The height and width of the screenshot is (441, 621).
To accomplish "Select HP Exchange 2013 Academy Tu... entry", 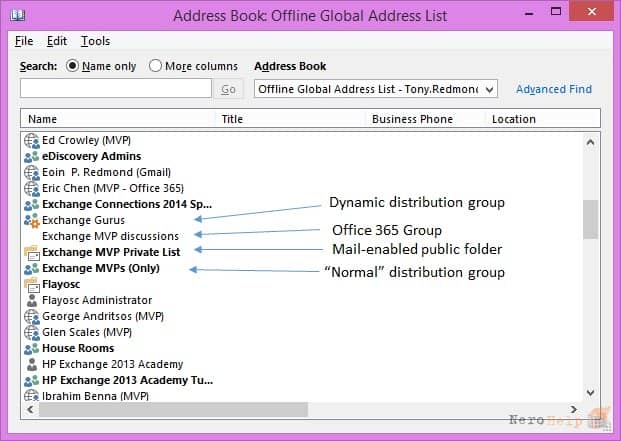I will coord(128,380).
